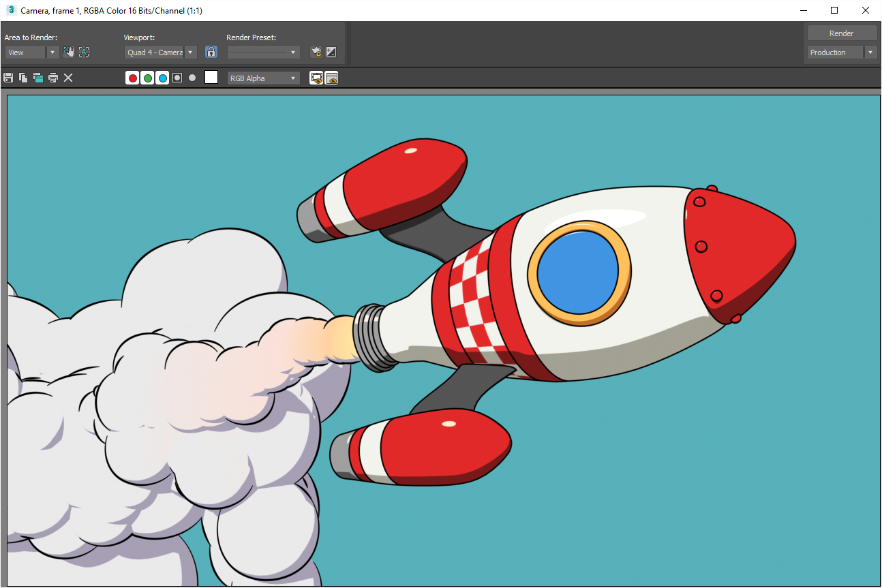Click the Print Image icon

click(x=53, y=78)
